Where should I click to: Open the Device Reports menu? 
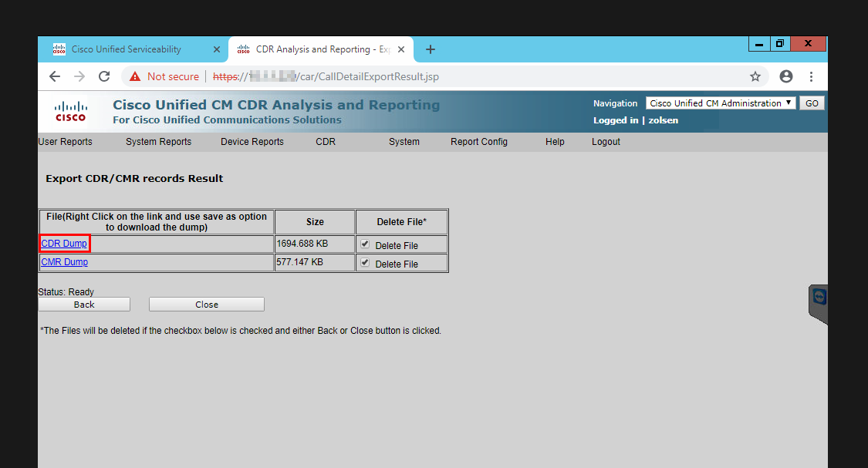(252, 142)
